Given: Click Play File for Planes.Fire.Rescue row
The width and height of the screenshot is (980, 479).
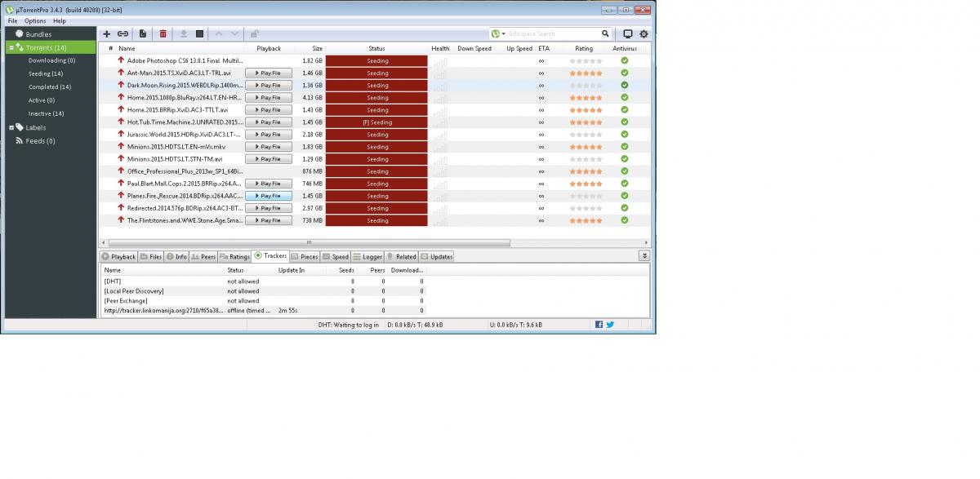Looking at the screenshot, I should (x=268, y=195).
